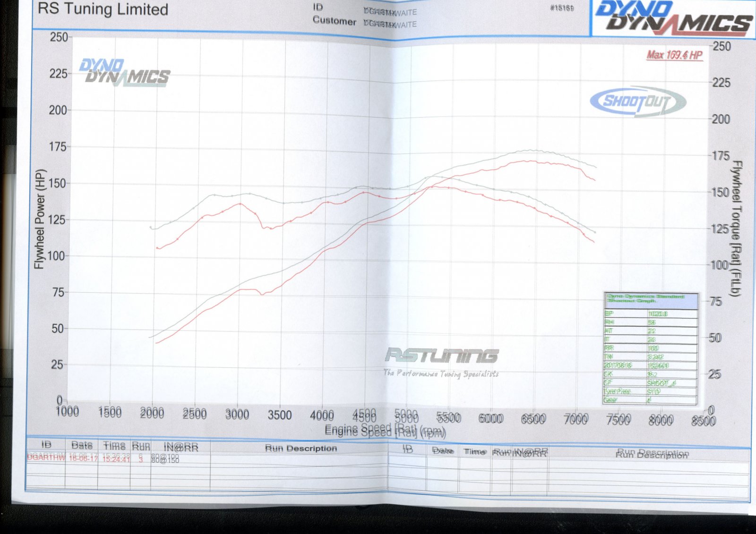
Task: Click the Run Description header in left run table
Action: coord(301,448)
